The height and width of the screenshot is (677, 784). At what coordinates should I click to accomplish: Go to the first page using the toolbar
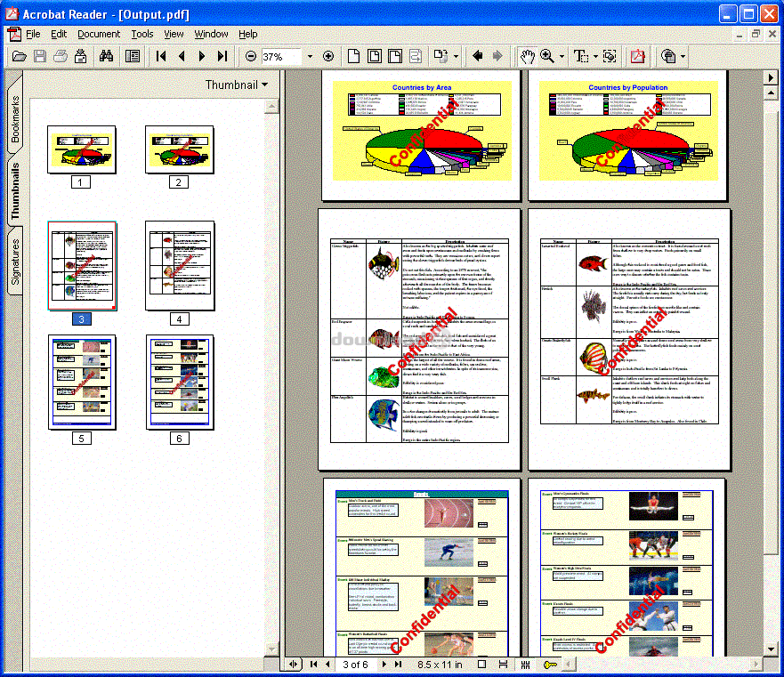click(x=161, y=56)
